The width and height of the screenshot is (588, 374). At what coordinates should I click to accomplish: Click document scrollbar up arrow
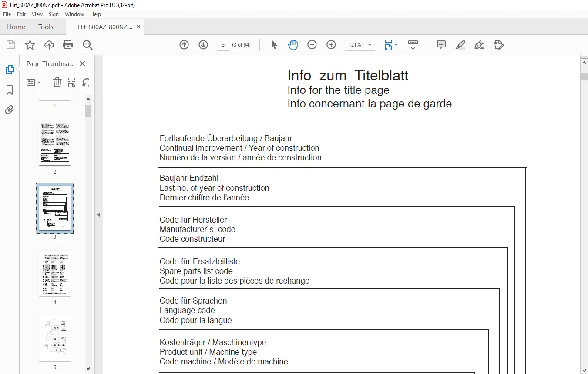[x=584, y=63]
